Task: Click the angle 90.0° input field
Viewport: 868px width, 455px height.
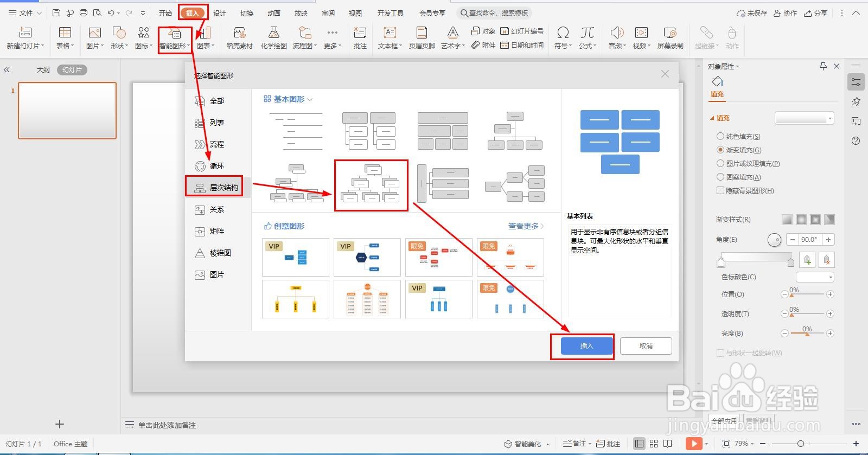Action: (x=809, y=240)
